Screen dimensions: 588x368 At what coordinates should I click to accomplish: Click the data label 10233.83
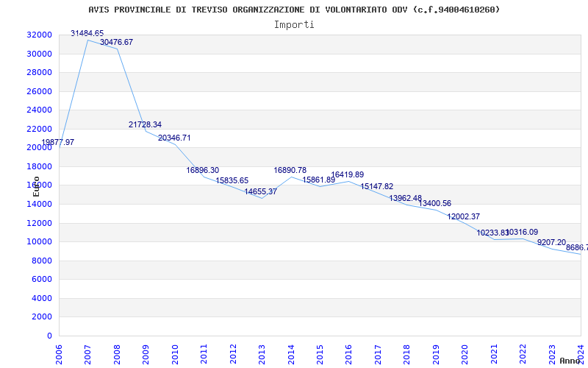tap(492, 233)
